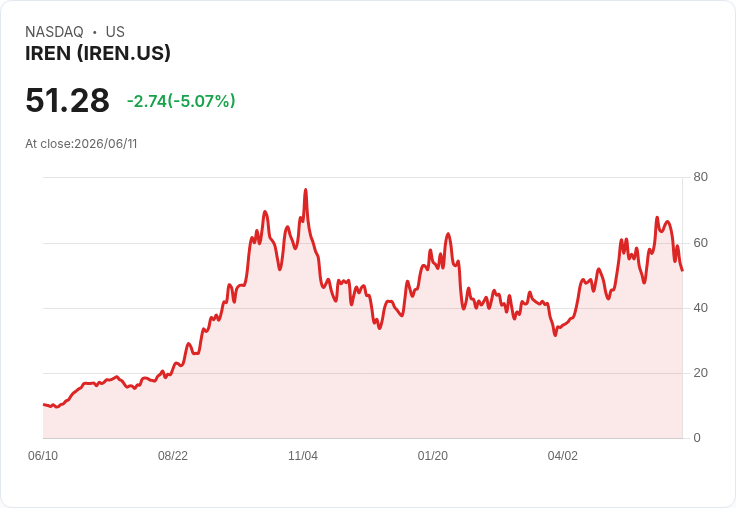Image resolution: width=736 pixels, height=508 pixels.
Task: Click the 0 y-axis price label
Action: click(697, 438)
